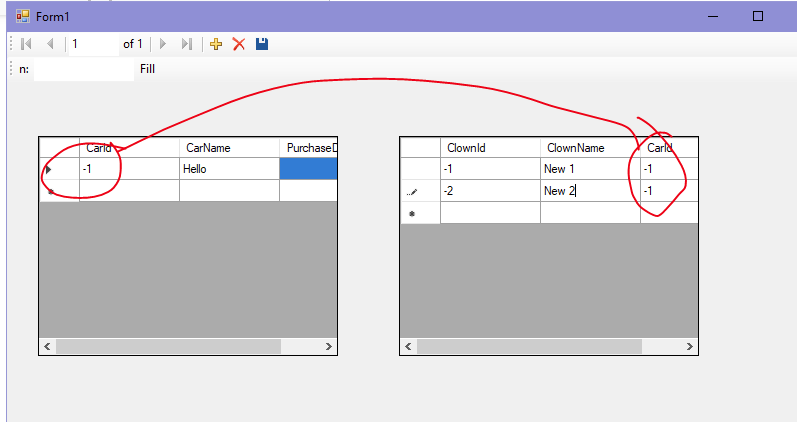Select the cars grid row header with the arrow
The image size is (797, 422).
click(59, 169)
